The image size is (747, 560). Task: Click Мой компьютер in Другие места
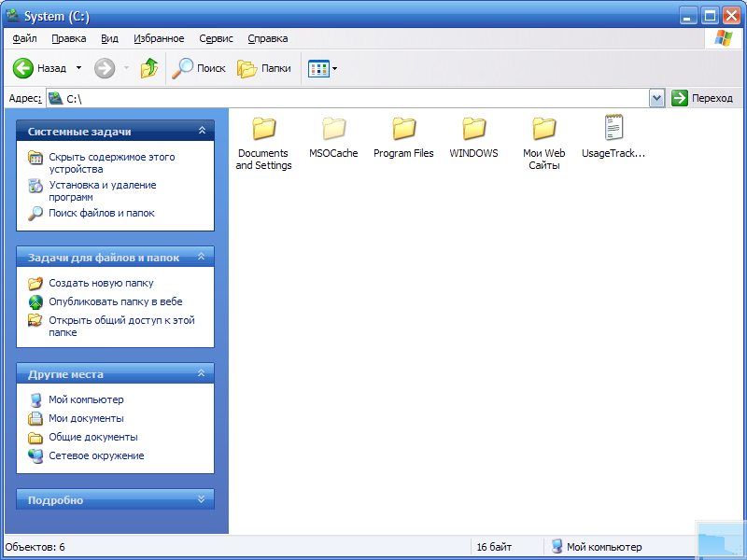(85, 399)
